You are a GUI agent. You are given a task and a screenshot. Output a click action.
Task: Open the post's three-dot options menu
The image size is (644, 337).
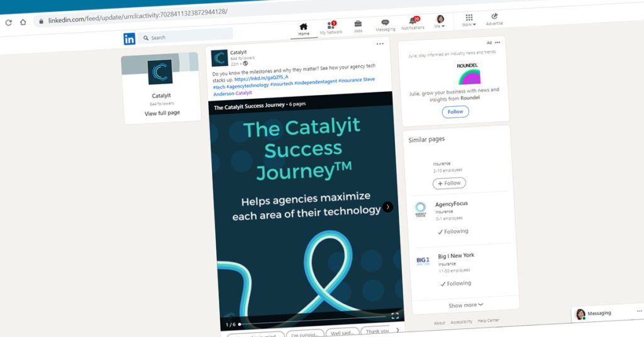point(380,43)
